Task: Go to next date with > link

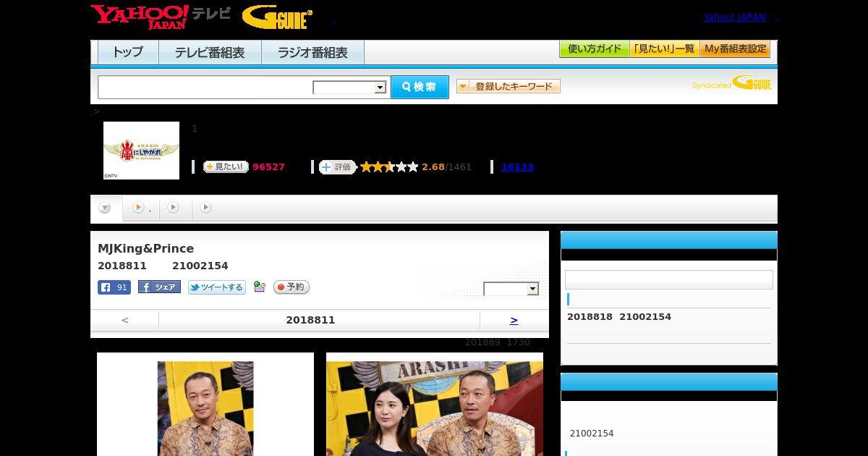Action: coord(514,320)
